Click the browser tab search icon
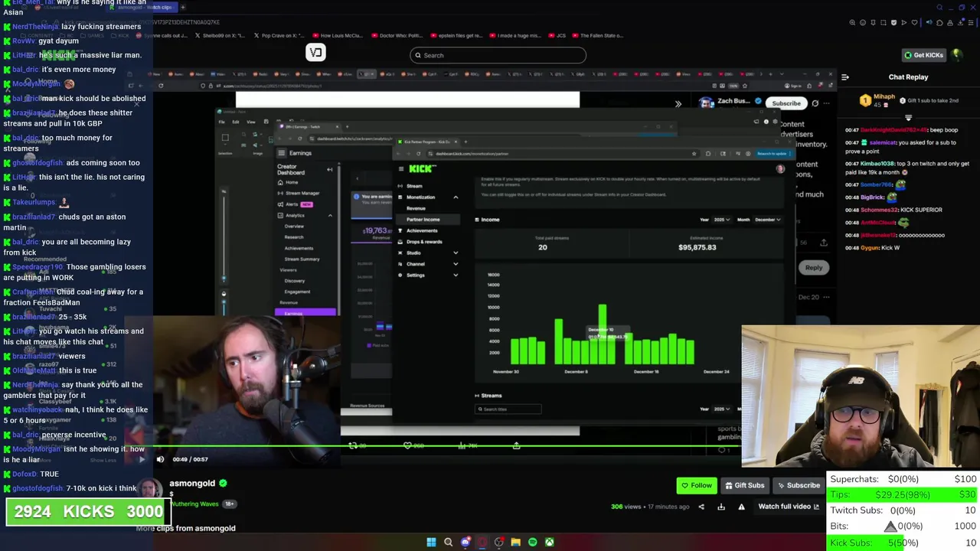Viewport: 980px width, 551px height. point(939,8)
